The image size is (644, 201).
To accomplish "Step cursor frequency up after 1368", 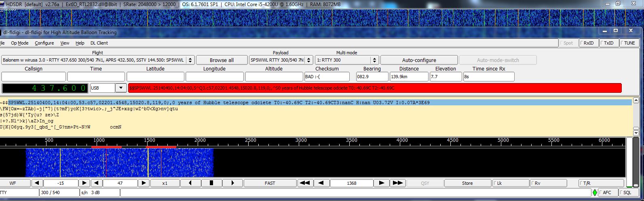I will [381, 183].
